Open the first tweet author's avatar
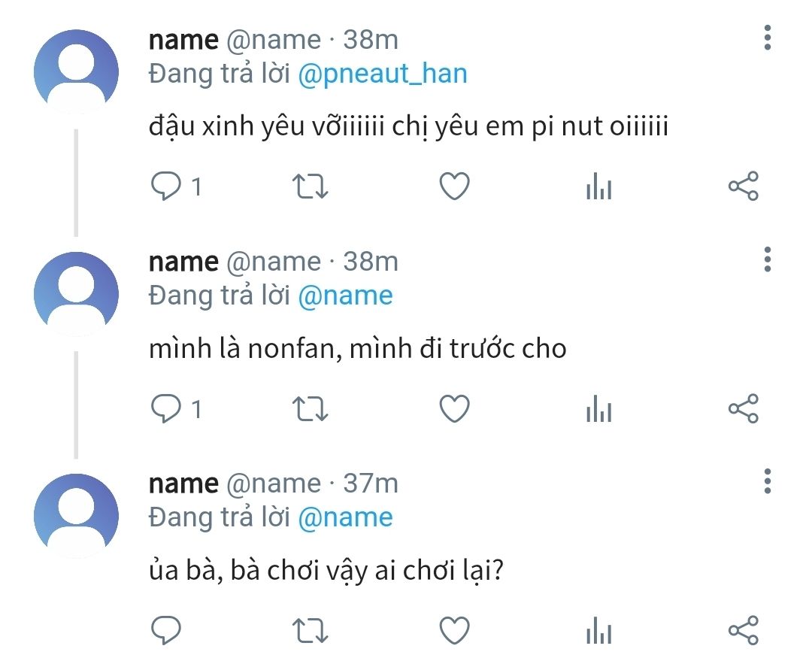Screen dimensions: 812x664 (76, 71)
